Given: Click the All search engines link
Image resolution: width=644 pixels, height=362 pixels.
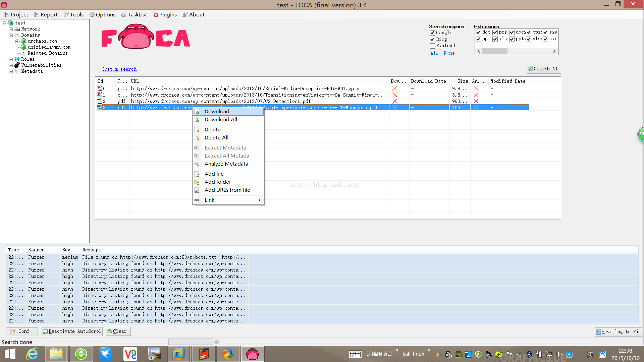Looking at the screenshot, I should tap(434, 53).
